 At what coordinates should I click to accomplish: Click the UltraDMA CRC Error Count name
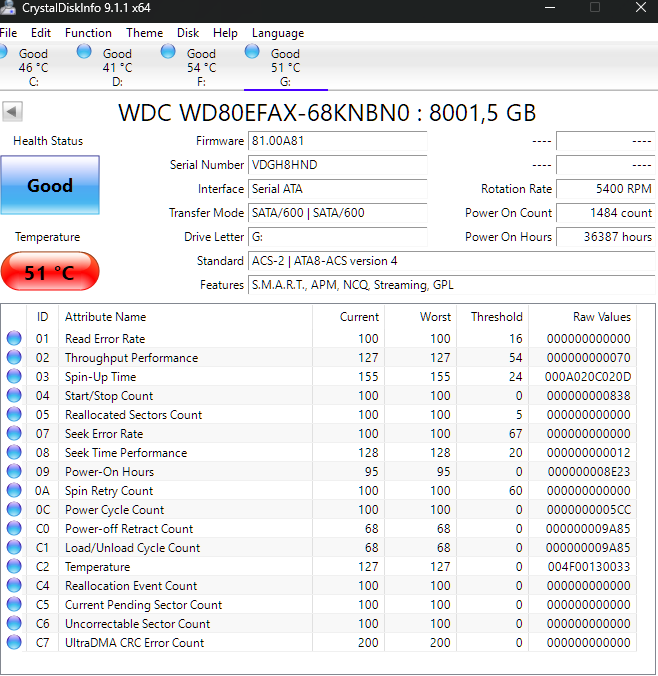click(x=134, y=642)
